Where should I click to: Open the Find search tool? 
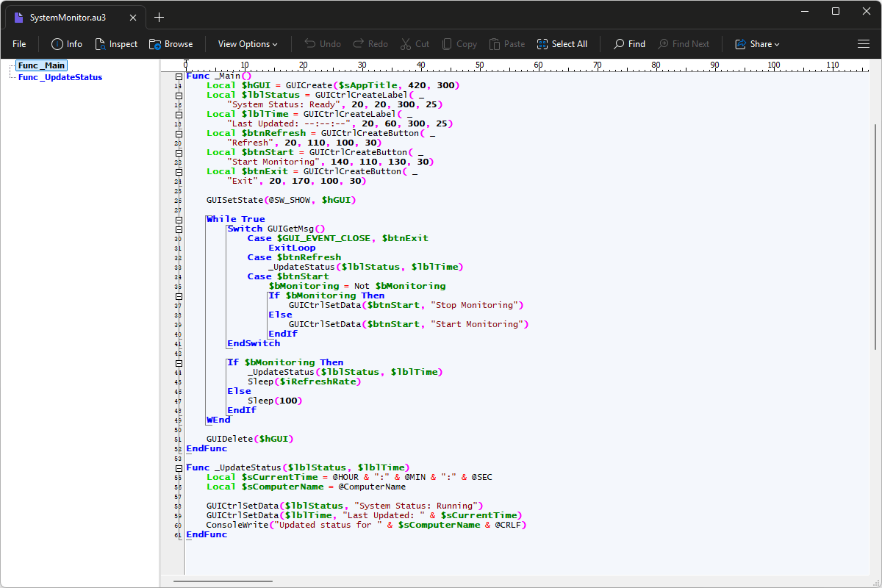point(629,44)
